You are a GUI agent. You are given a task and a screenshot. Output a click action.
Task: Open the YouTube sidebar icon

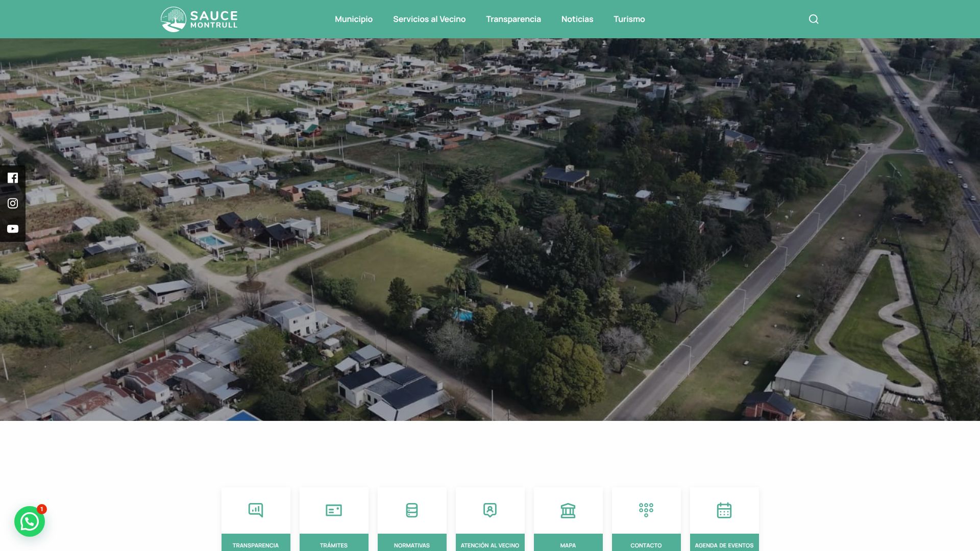[13, 229]
